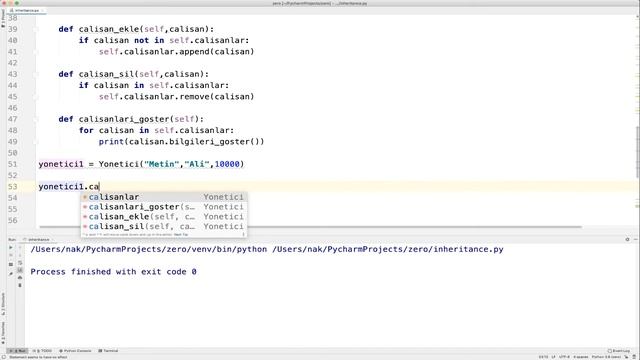Open the Terminal tool window

(108, 351)
